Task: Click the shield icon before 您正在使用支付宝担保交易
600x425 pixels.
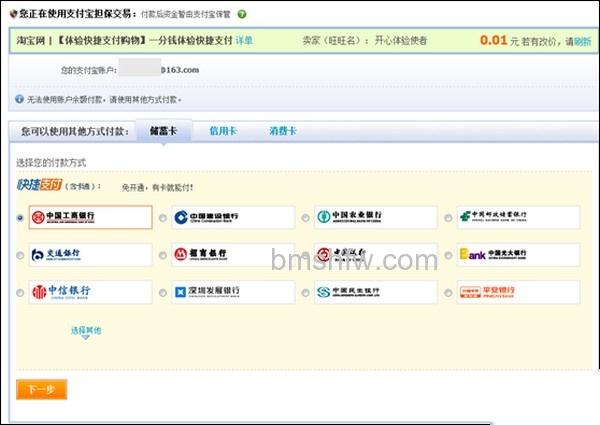Action: (x=13, y=14)
